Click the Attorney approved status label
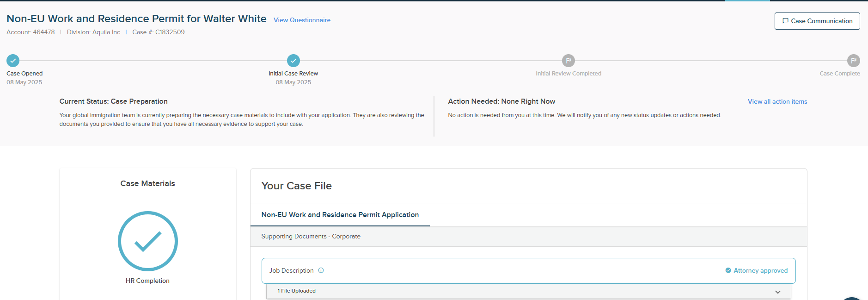The width and height of the screenshot is (868, 300). point(761,270)
